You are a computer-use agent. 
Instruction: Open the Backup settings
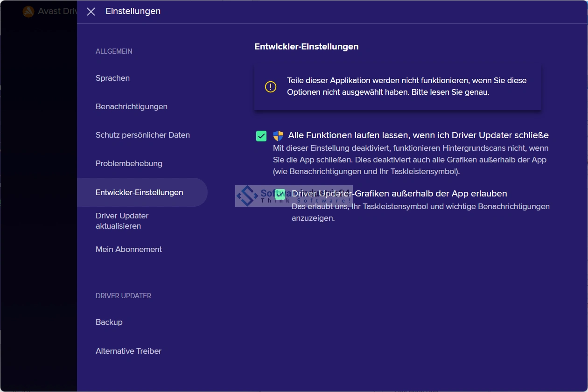109,322
